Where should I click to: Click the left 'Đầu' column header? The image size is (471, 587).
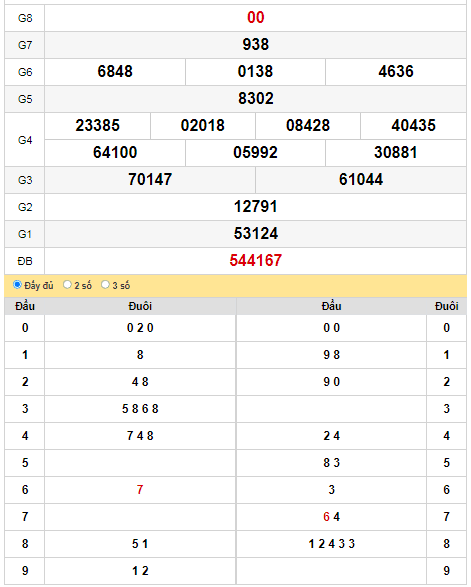tap(25, 306)
